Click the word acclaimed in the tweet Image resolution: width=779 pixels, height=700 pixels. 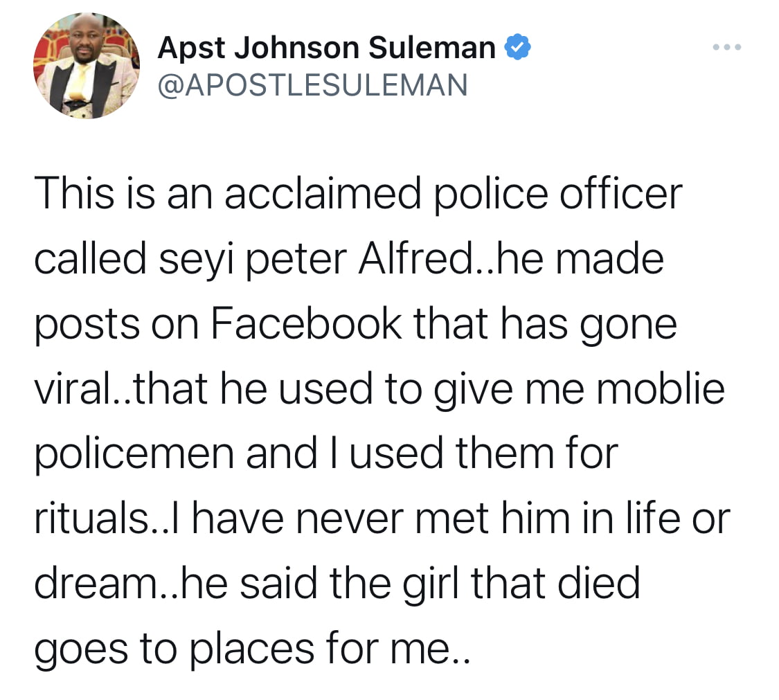click(323, 195)
